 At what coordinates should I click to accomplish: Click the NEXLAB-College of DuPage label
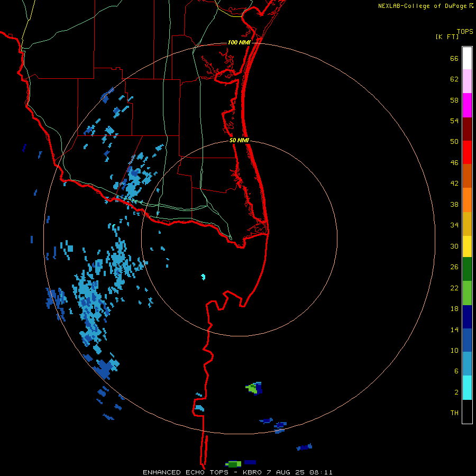(x=423, y=6)
